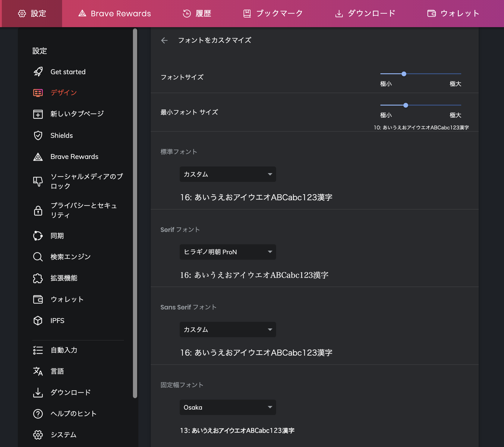Open the Sans Serif font dropdown
Image resolution: width=504 pixels, height=447 pixels.
228,330
